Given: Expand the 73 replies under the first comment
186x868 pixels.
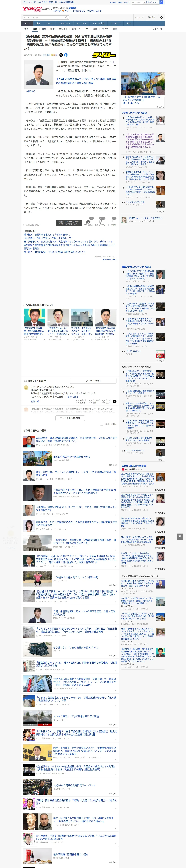Looking at the screenshot, I should tap(35, 401).
